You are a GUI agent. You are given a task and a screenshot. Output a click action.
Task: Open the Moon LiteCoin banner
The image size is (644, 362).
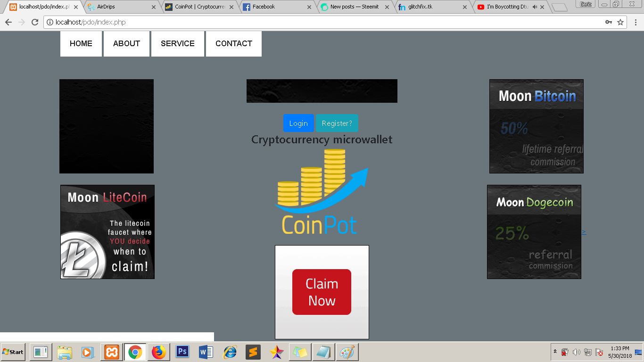107,232
